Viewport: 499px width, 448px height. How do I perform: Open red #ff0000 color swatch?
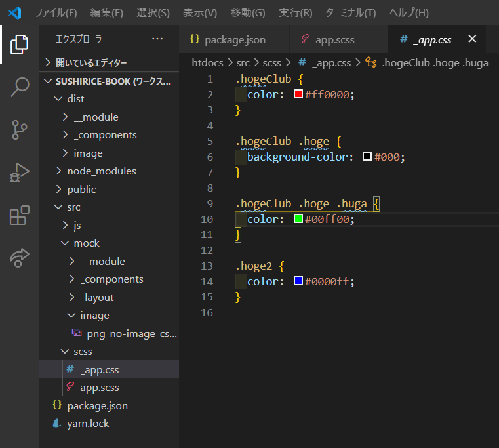298,94
